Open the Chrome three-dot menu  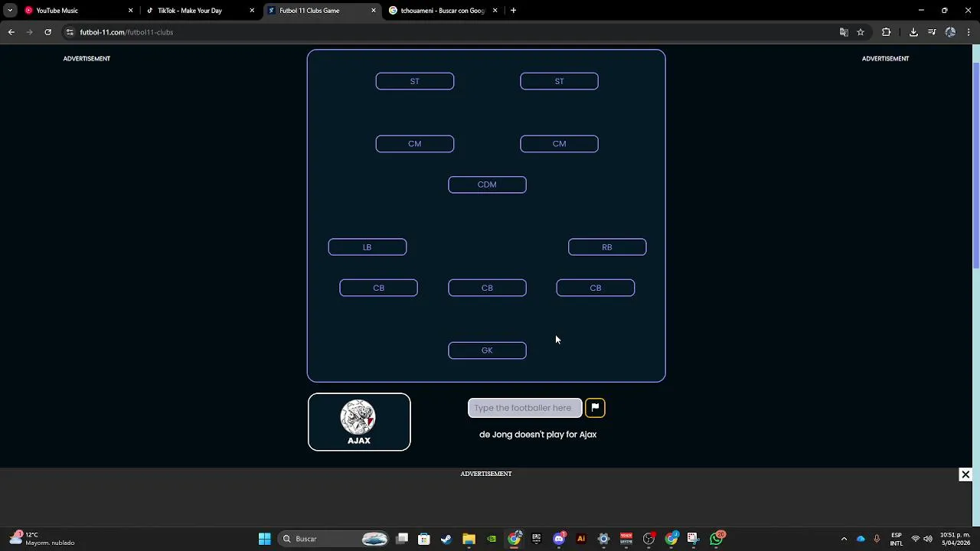(x=969, y=32)
